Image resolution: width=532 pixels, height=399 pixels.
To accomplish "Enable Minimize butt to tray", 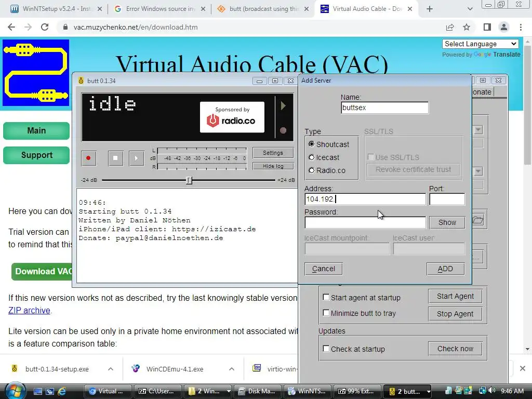I will point(326,313).
